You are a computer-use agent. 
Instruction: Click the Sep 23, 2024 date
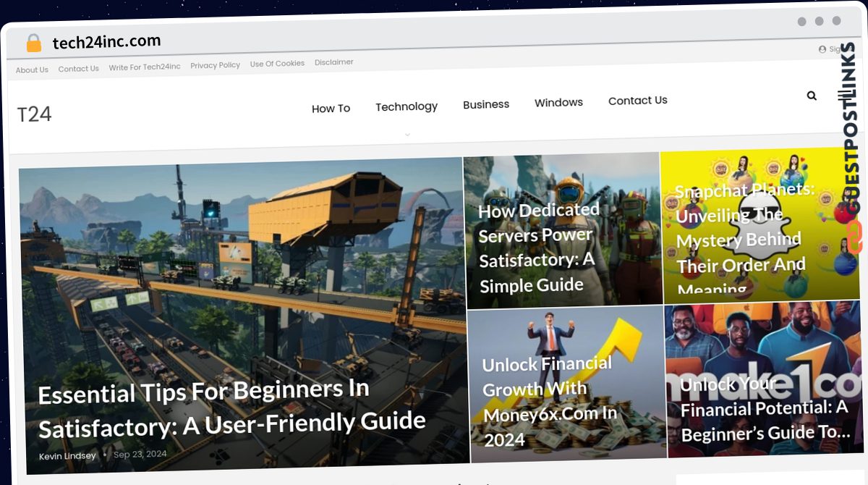coord(140,455)
